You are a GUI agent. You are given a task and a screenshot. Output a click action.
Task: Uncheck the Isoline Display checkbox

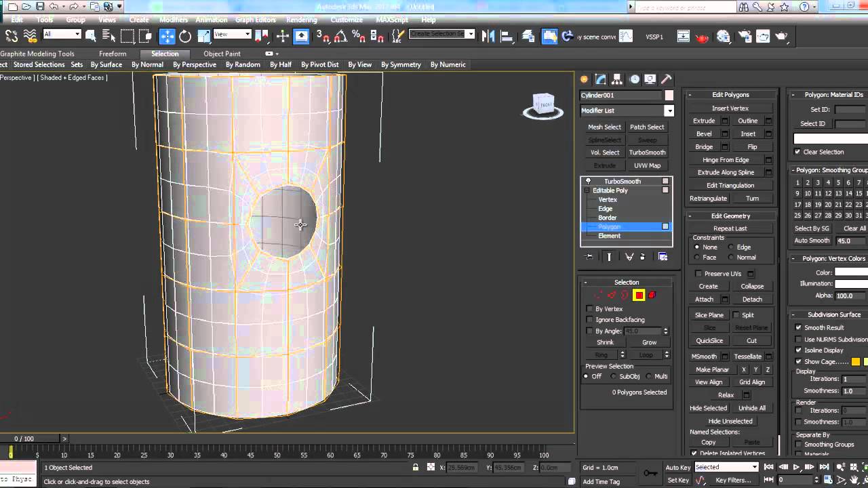click(799, 350)
